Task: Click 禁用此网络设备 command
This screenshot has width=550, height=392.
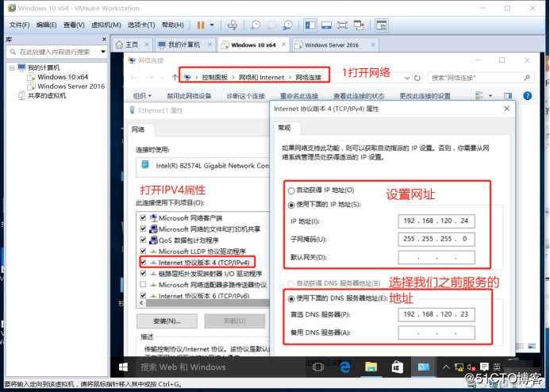Action: 189,96
